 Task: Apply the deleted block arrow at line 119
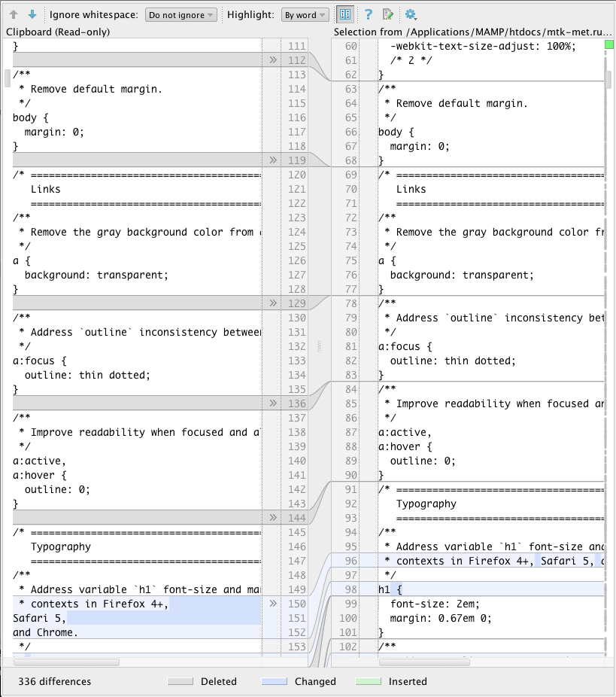tap(273, 160)
